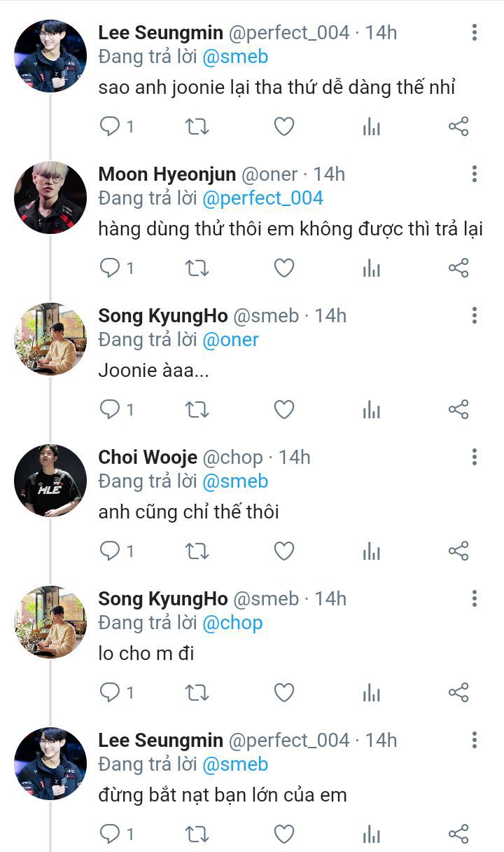
Task: View analytics of Song KyungHo's 'Joonie àaa...' tweet
Action: (x=371, y=410)
